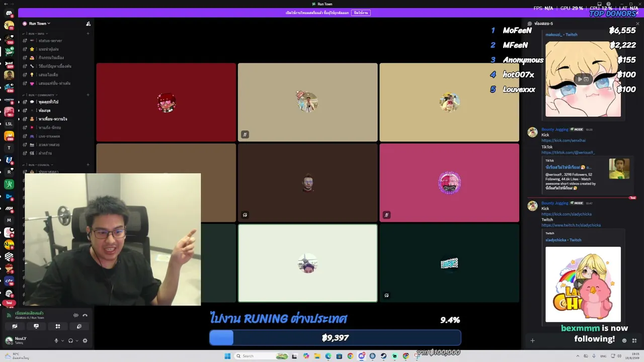Click the donation goal progress bar
This screenshot has width=644, height=362.
click(335, 338)
